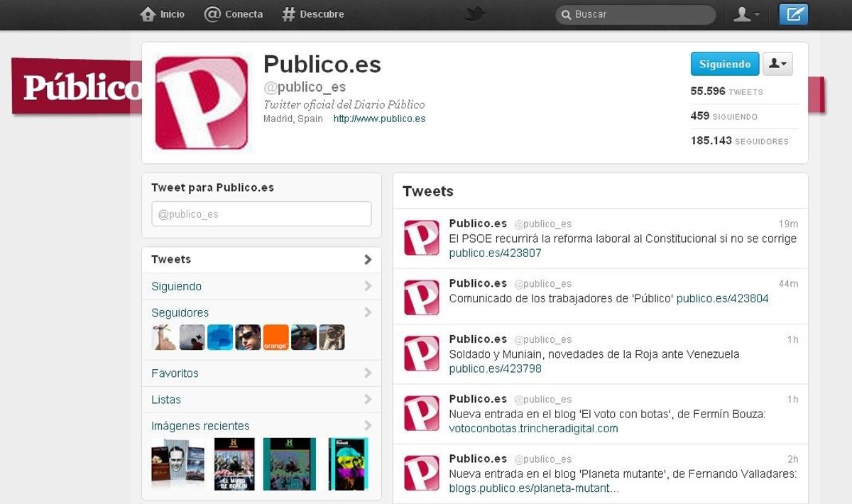Click the avatar on the Soldado y Muniain tweet

pos(421,354)
